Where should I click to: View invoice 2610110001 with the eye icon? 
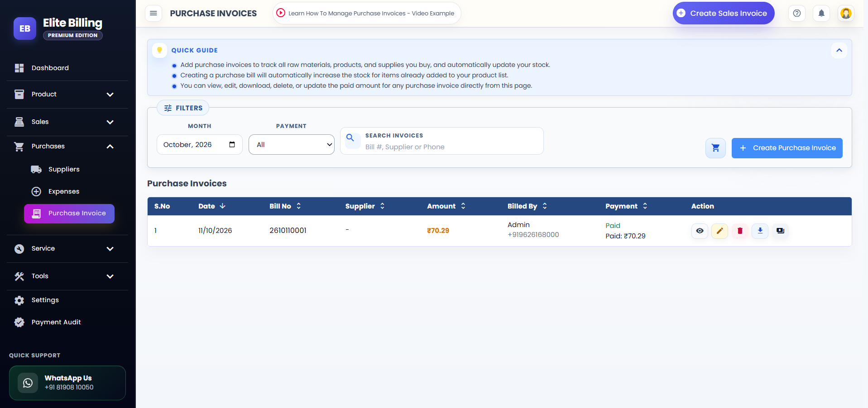[x=700, y=231]
